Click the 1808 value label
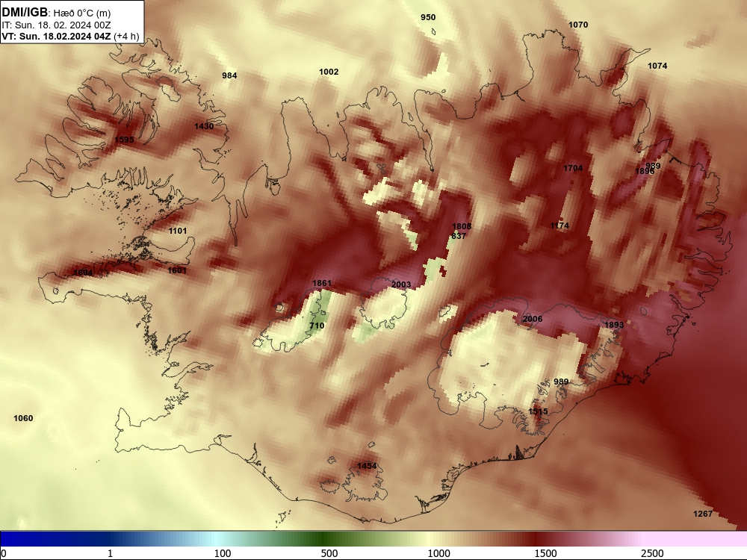Image resolution: width=747 pixels, height=560 pixels. [x=462, y=227]
